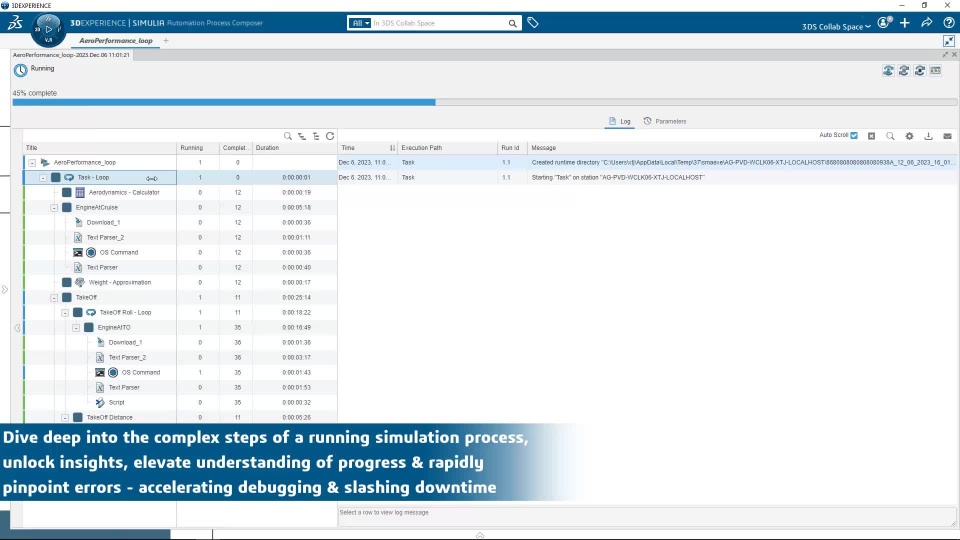This screenshot has height=540, width=960.
Task: Switch to the Parameters tab
Action: [665, 121]
